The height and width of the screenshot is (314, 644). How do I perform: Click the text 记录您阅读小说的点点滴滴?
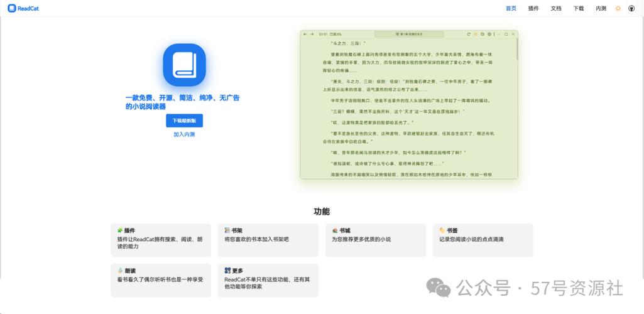tap(471, 239)
